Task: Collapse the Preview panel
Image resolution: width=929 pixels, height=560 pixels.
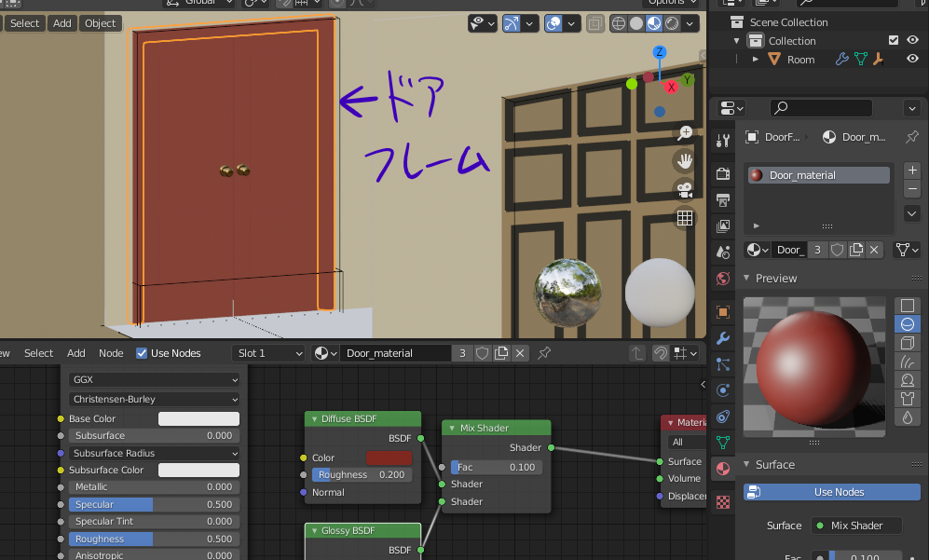Action: [x=746, y=278]
